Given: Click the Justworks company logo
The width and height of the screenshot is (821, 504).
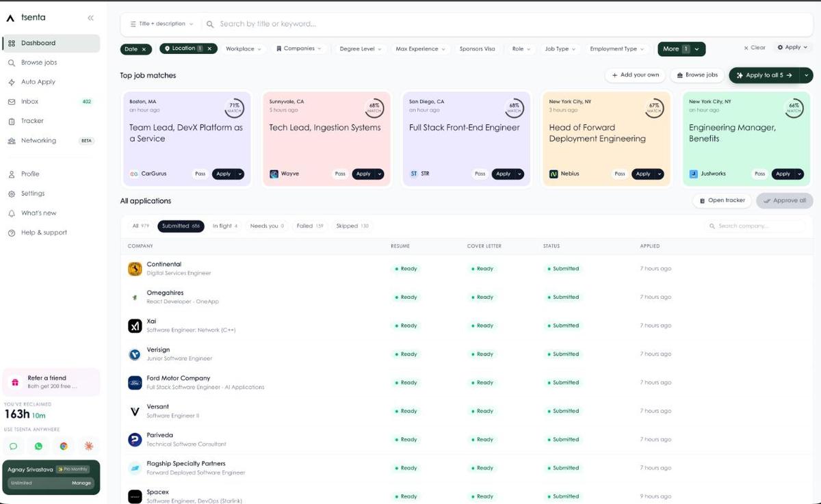Looking at the screenshot, I should point(694,174).
